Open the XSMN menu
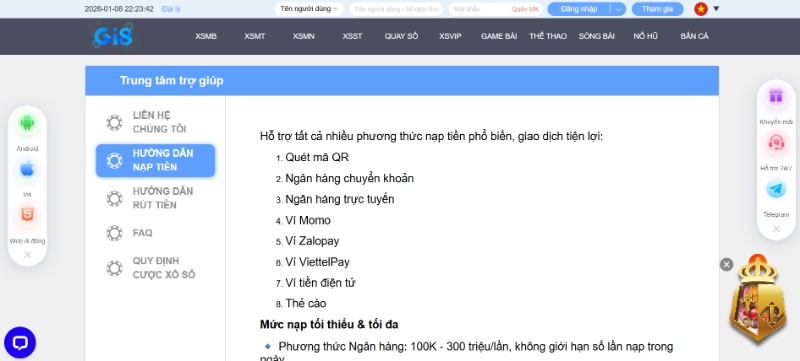Viewport: 800px width, 361px height. 304,36
